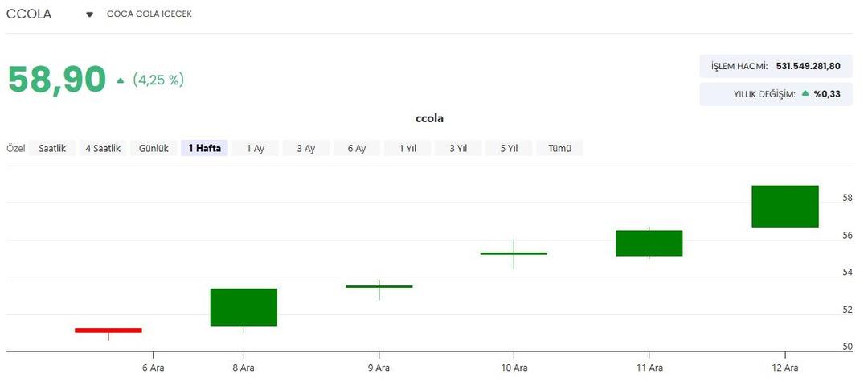868x382 pixels.
Task: Switch to 3 Yıl range
Action: coord(457,148)
